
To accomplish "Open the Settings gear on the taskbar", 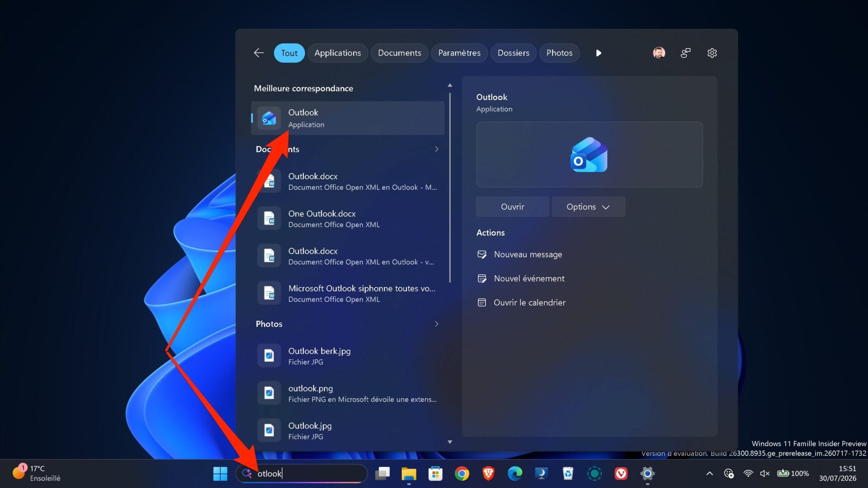I will click(x=647, y=473).
